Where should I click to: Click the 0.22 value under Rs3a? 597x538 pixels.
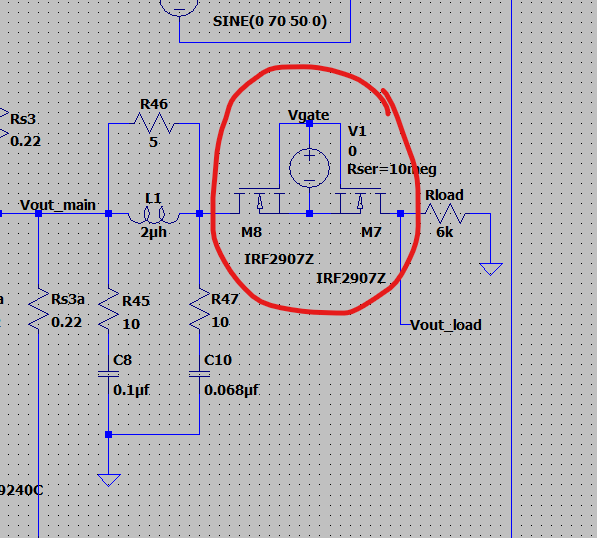(66, 322)
